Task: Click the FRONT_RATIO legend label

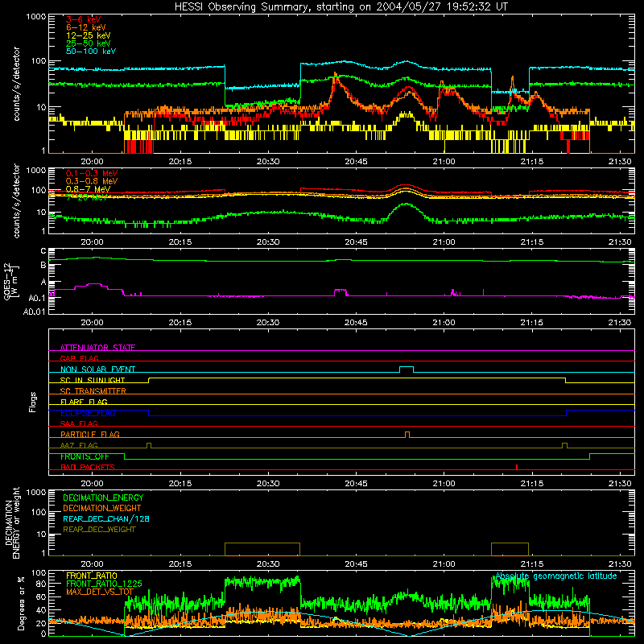Action: pos(92,576)
